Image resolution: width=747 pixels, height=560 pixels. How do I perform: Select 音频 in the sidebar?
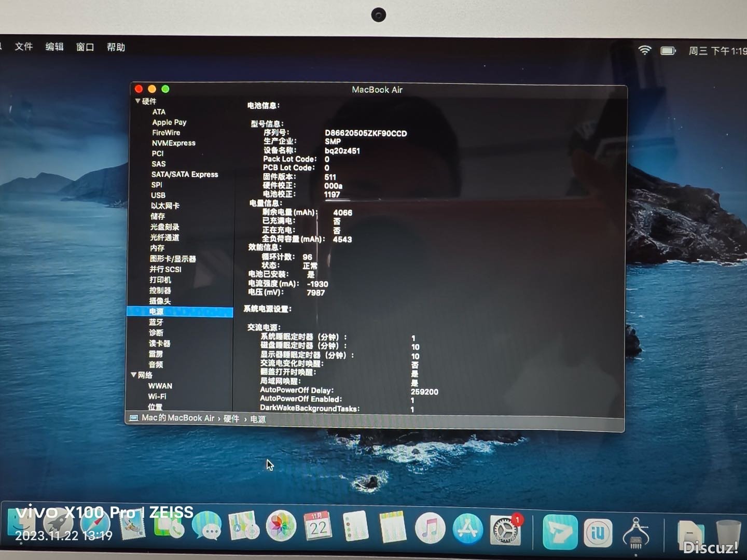[x=156, y=365]
